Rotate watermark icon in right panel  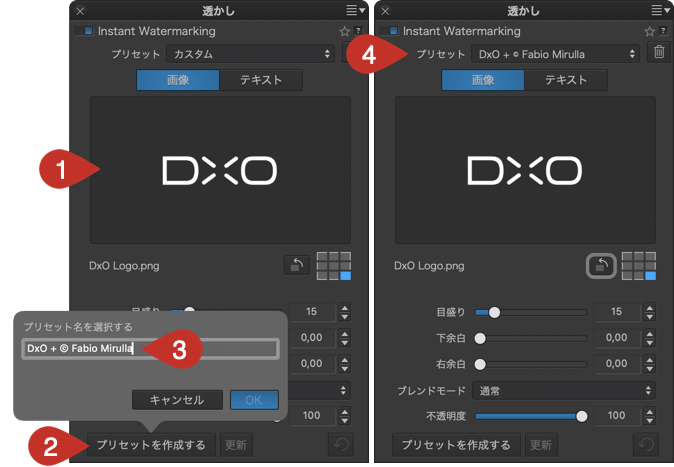(601, 265)
